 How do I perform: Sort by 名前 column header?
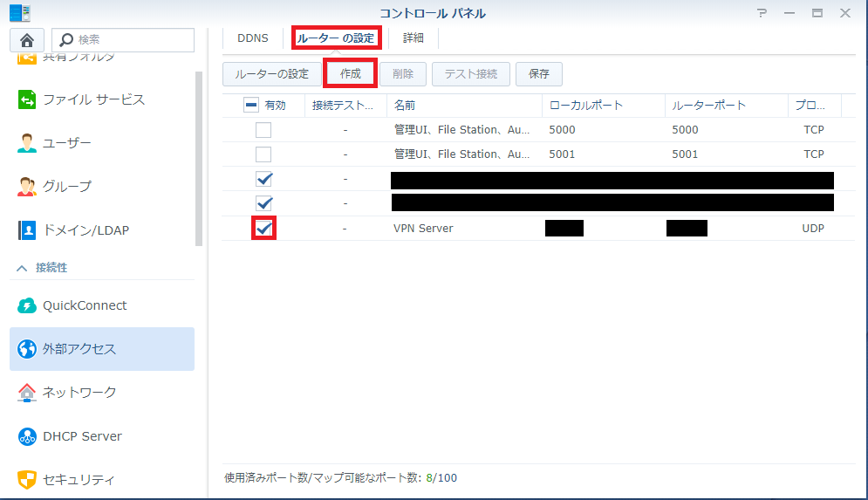464,106
